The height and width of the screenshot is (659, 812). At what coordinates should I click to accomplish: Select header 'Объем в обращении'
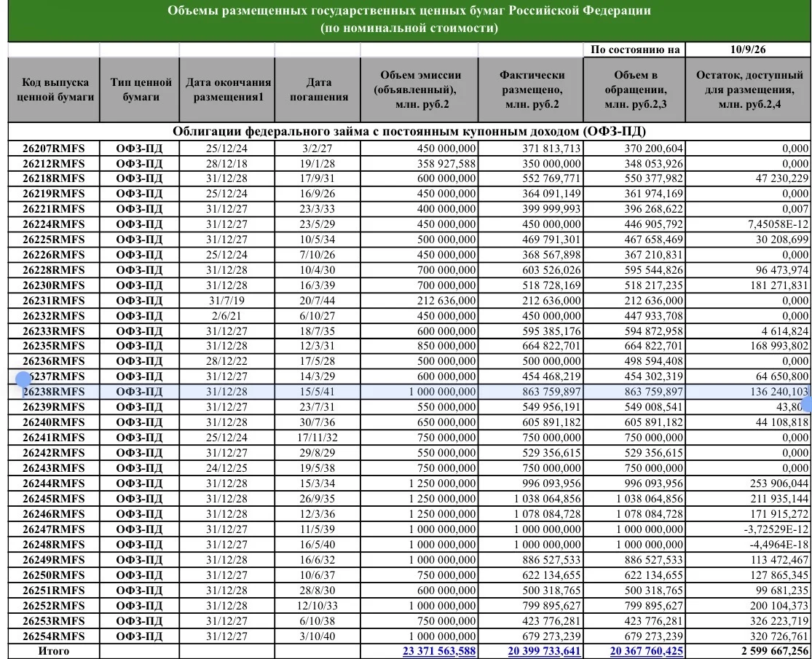[x=634, y=90]
